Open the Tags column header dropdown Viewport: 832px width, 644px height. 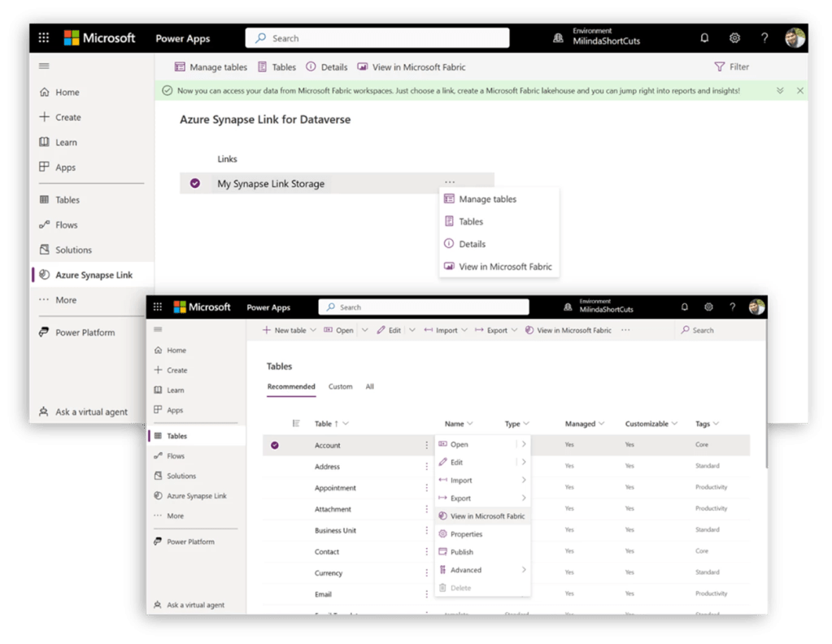[715, 424]
